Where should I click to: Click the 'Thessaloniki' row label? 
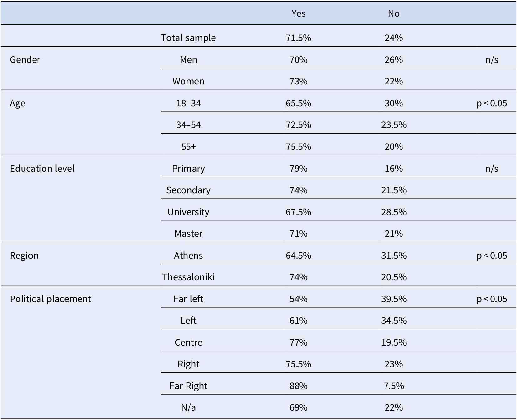coord(188,277)
